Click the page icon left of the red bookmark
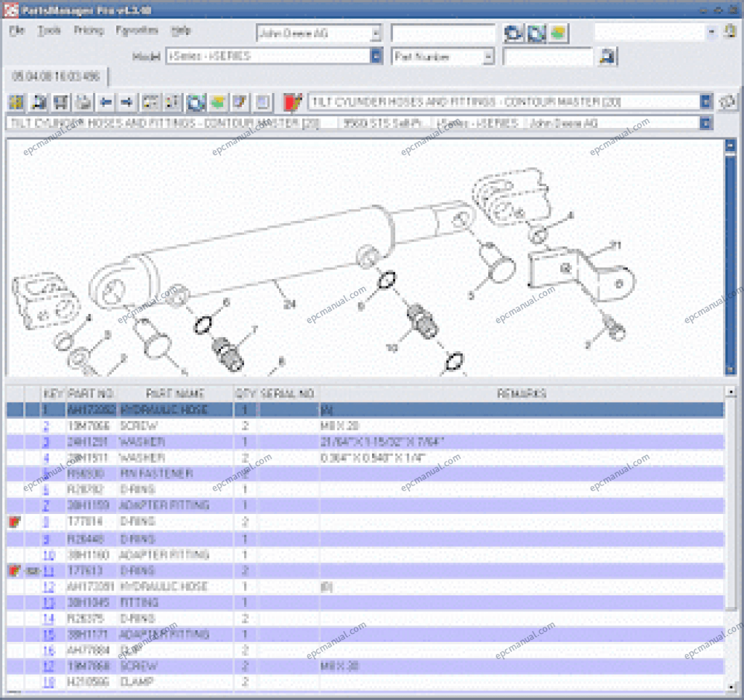This screenshot has width=744, height=700. click(x=262, y=102)
